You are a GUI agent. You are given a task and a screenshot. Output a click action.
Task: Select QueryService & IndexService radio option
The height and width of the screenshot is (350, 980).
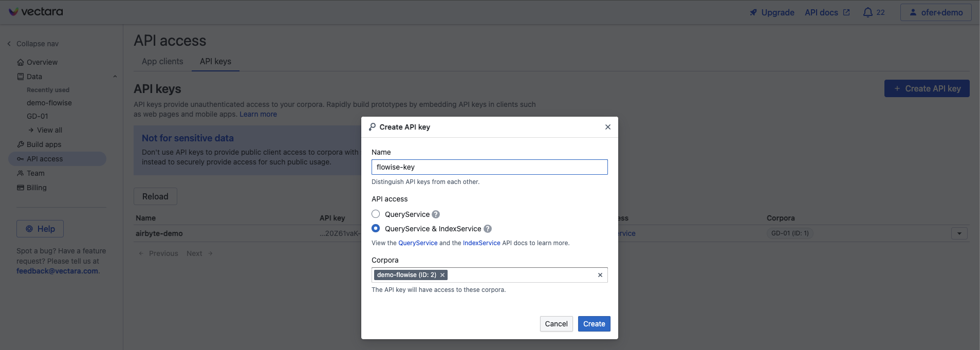pyautogui.click(x=376, y=229)
